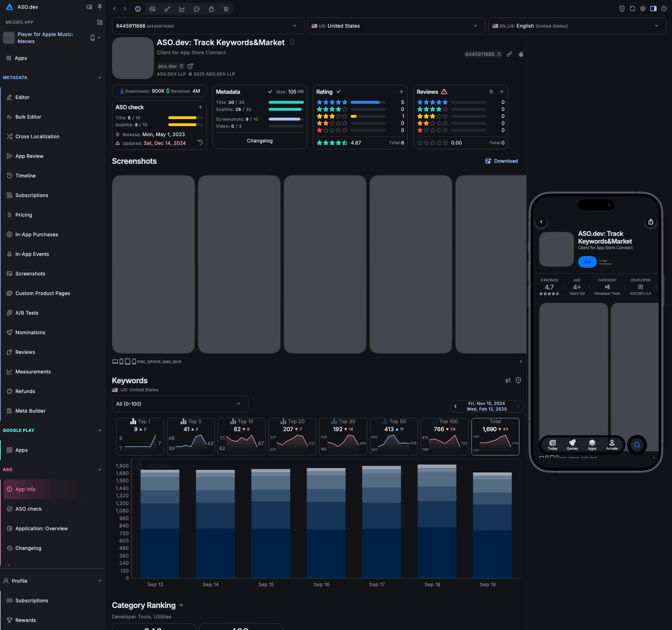This screenshot has width=672, height=630.
Task: Open Editor in the sidebar
Action: coord(52,97)
